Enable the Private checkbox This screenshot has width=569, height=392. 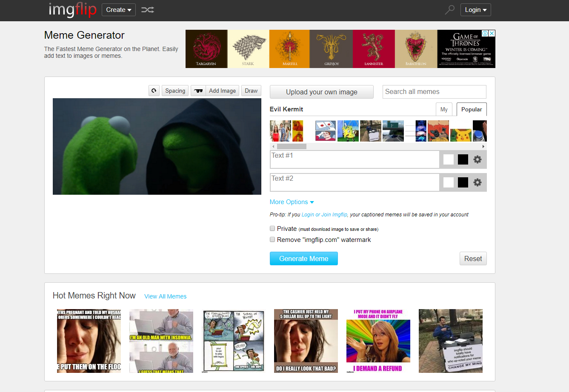272,228
